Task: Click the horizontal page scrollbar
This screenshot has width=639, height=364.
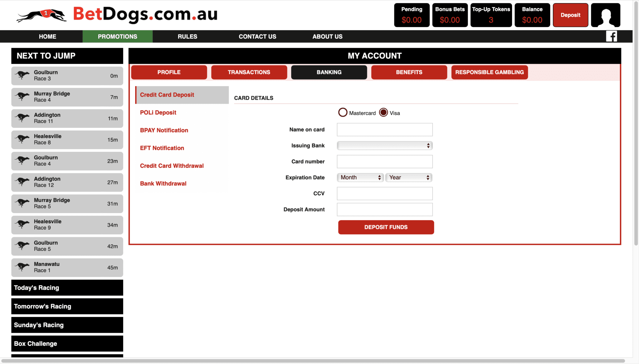Action: click(313, 361)
